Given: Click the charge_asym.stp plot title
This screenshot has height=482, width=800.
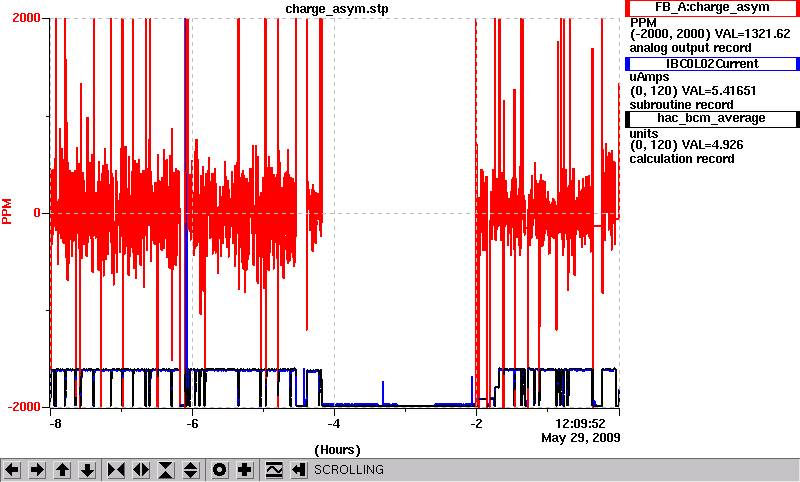Looking at the screenshot, I should pos(337,9).
